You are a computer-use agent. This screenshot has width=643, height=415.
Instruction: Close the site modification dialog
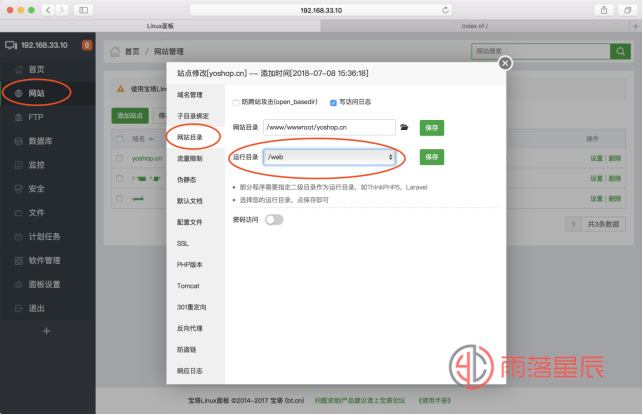[505, 63]
